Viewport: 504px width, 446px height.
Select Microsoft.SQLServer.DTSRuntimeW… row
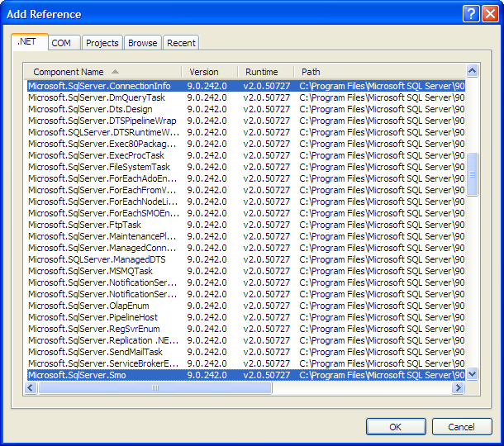coord(246,132)
